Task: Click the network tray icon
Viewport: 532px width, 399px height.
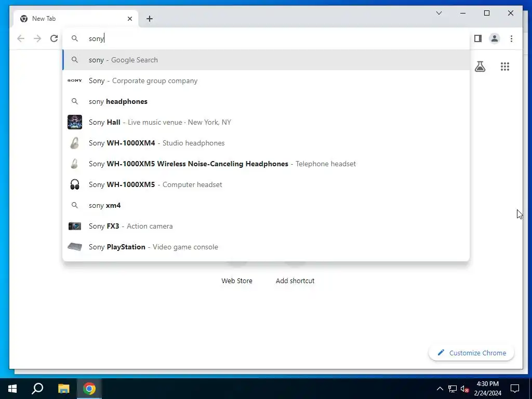Action: pyautogui.click(x=453, y=389)
